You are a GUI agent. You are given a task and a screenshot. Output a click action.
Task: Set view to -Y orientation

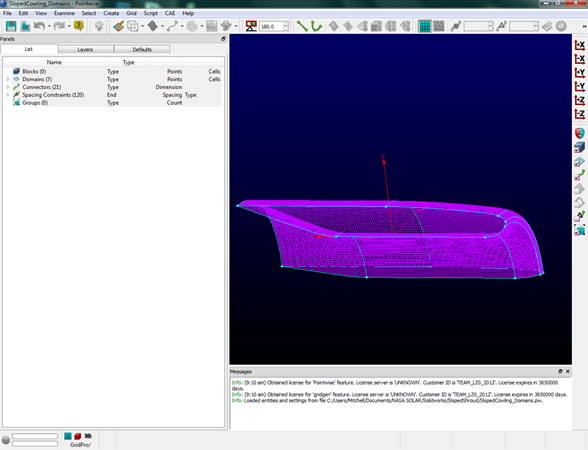tap(580, 87)
